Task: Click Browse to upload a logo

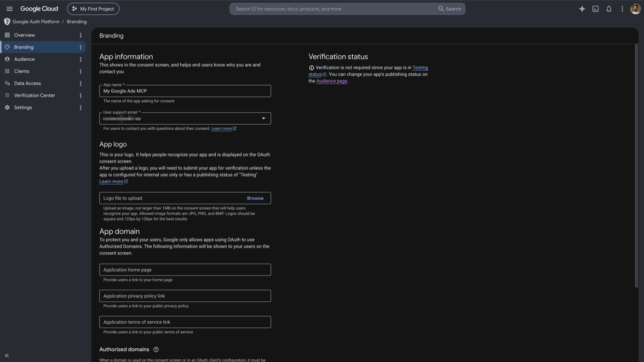Action: pyautogui.click(x=255, y=198)
